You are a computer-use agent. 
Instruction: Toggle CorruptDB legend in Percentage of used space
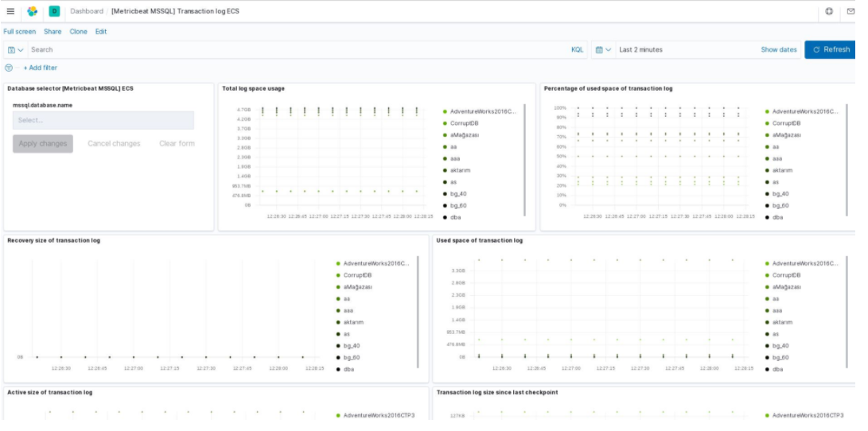(782, 123)
